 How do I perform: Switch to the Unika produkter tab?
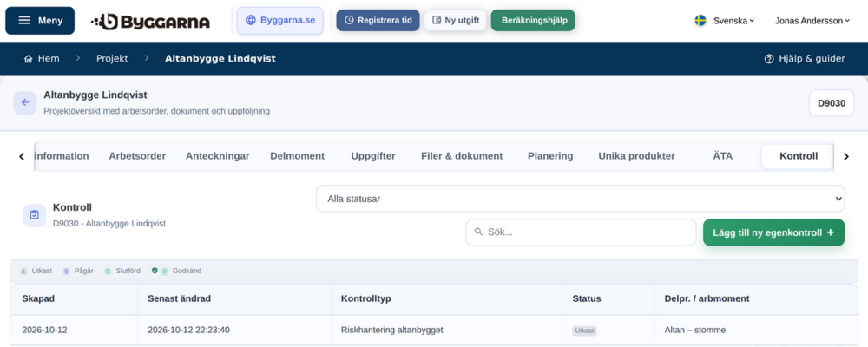pyautogui.click(x=636, y=156)
